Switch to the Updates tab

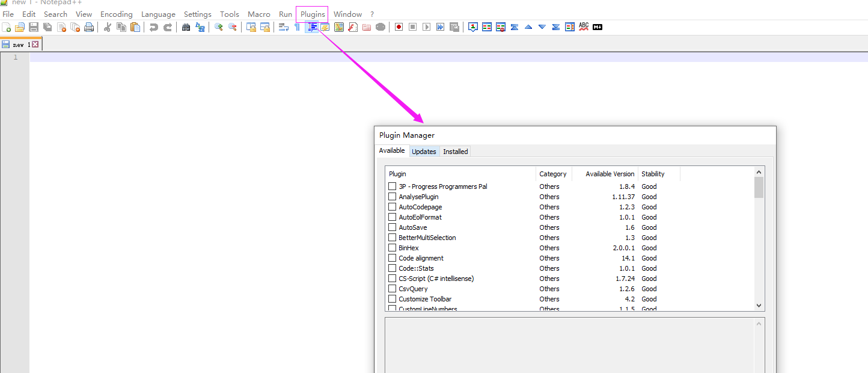click(x=424, y=152)
